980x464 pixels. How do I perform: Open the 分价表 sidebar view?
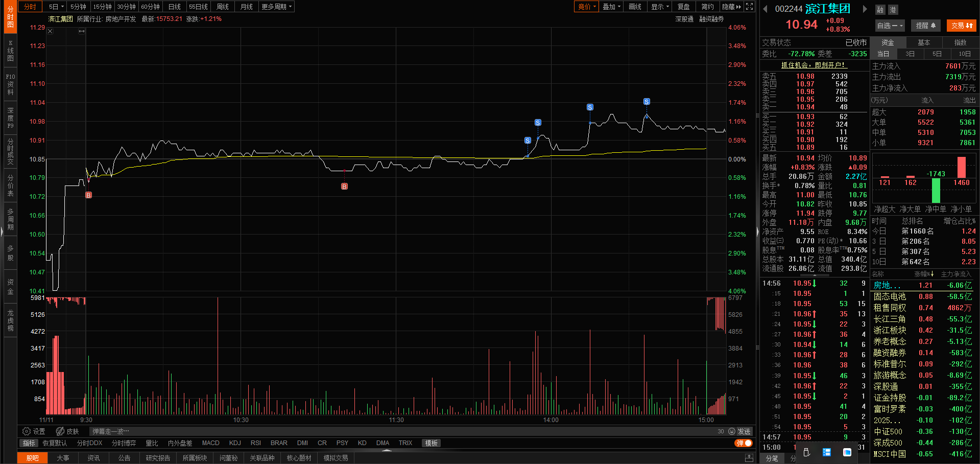[10, 185]
